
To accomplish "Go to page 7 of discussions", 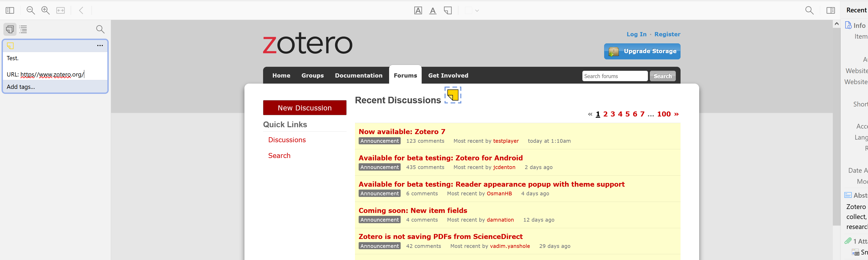I will tap(642, 114).
